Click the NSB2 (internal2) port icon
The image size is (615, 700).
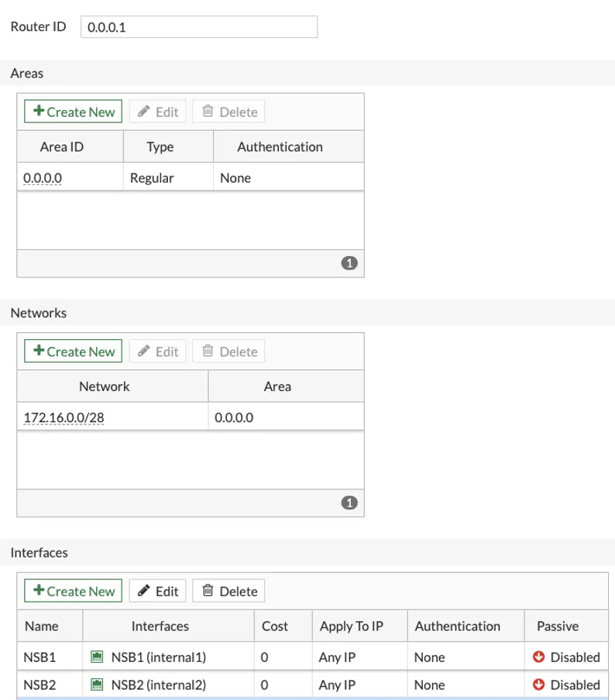click(x=97, y=685)
